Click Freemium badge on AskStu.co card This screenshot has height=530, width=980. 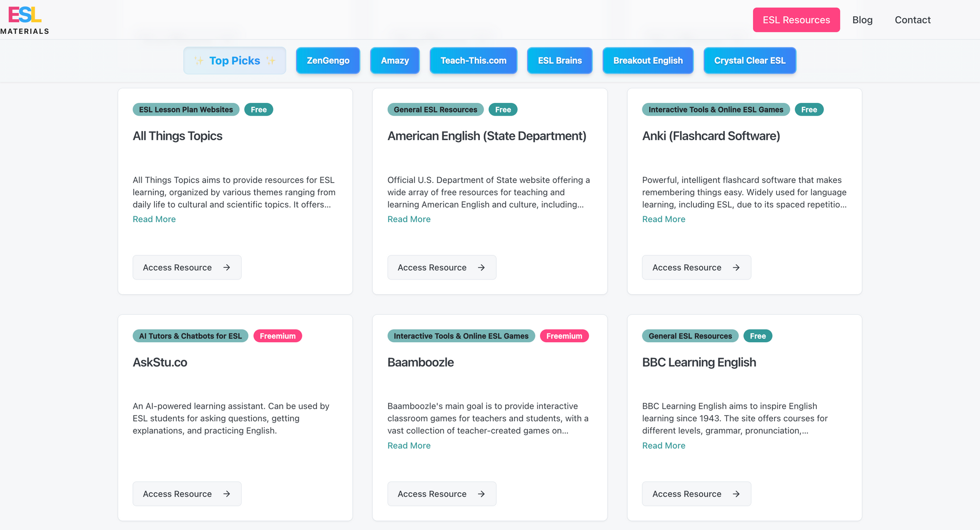coord(277,336)
